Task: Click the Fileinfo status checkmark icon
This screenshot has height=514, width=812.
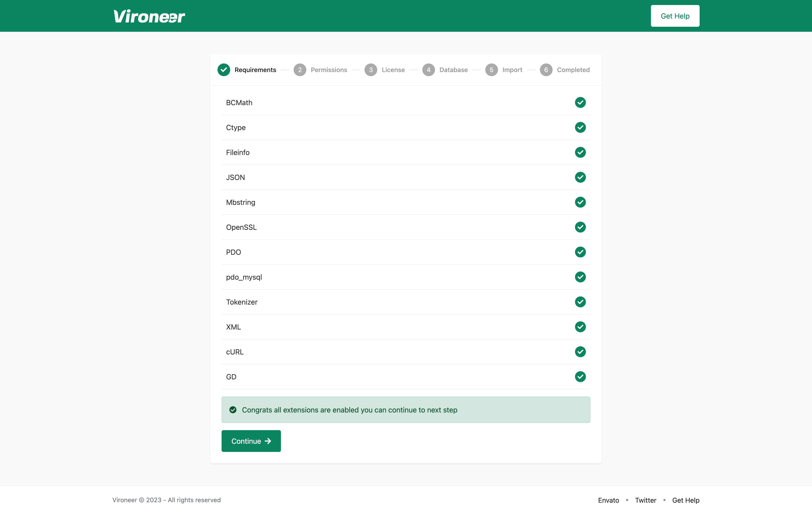Action: (580, 153)
